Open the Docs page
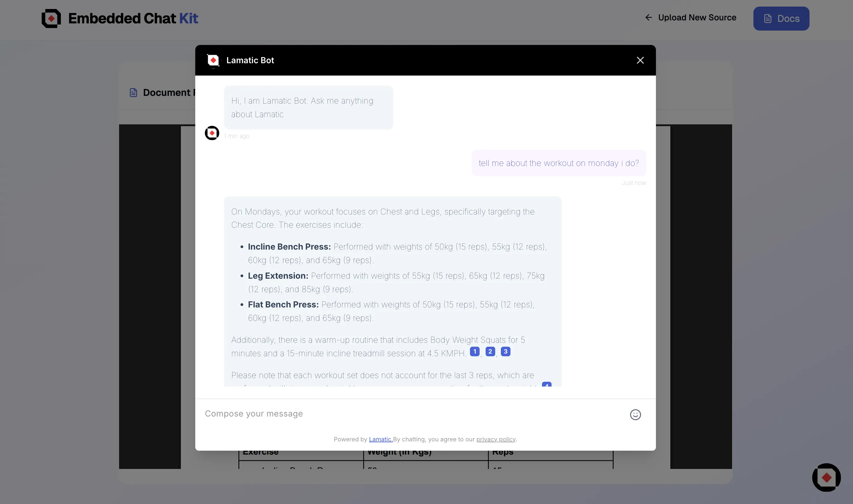This screenshot has height=504, width=853. [781, 18]
